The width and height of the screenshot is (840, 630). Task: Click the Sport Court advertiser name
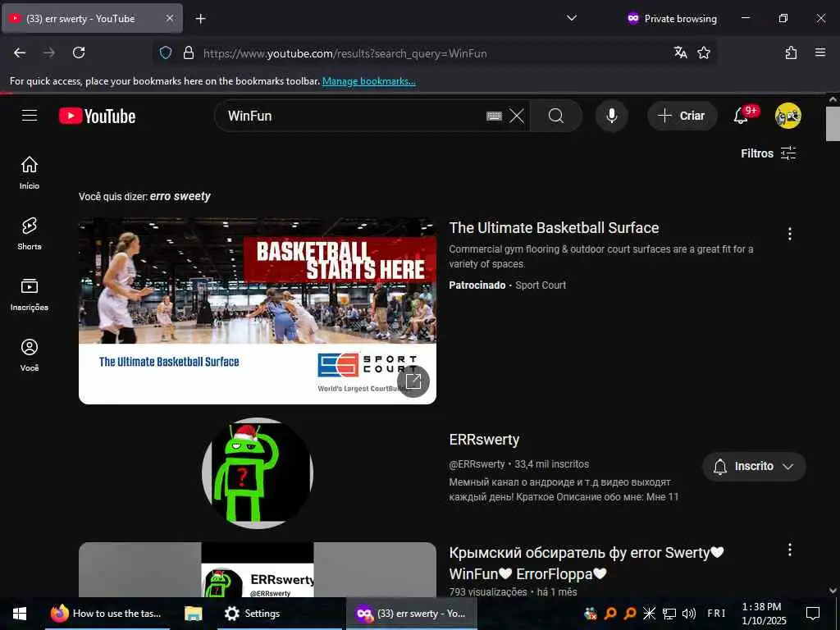tap(540, 285)
